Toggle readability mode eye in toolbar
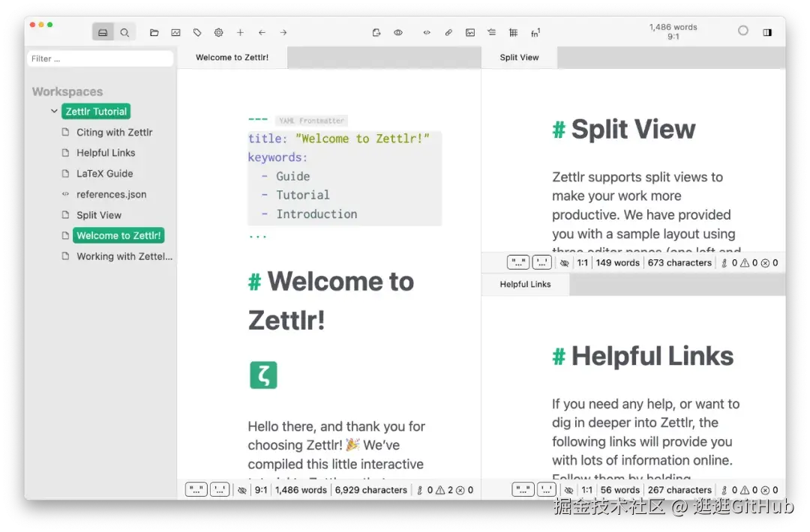The width and height of the screenshot is (810, 532). click(398, 32)
